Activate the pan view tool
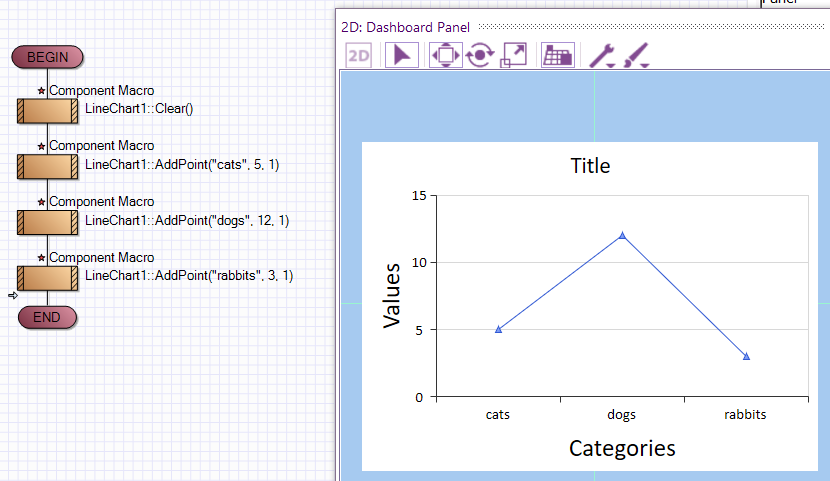The width and height of the screenshot is (830, 481). pyautogui.click(x=443, y=56)
